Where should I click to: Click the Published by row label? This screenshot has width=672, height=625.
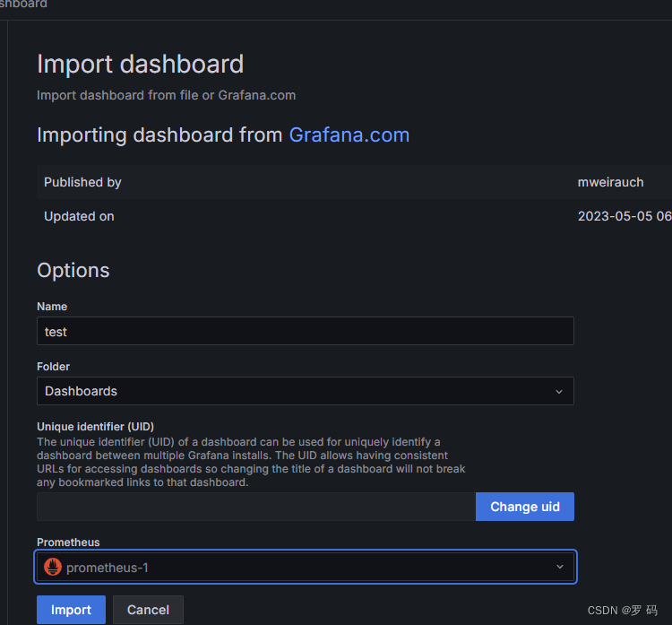pyautogui.click(x=82, y=182)
